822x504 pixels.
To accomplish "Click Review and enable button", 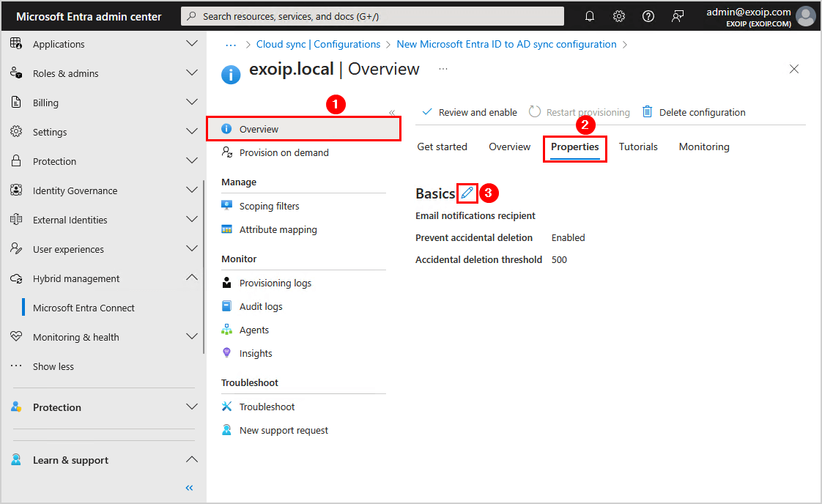I will tap(470, 112).
